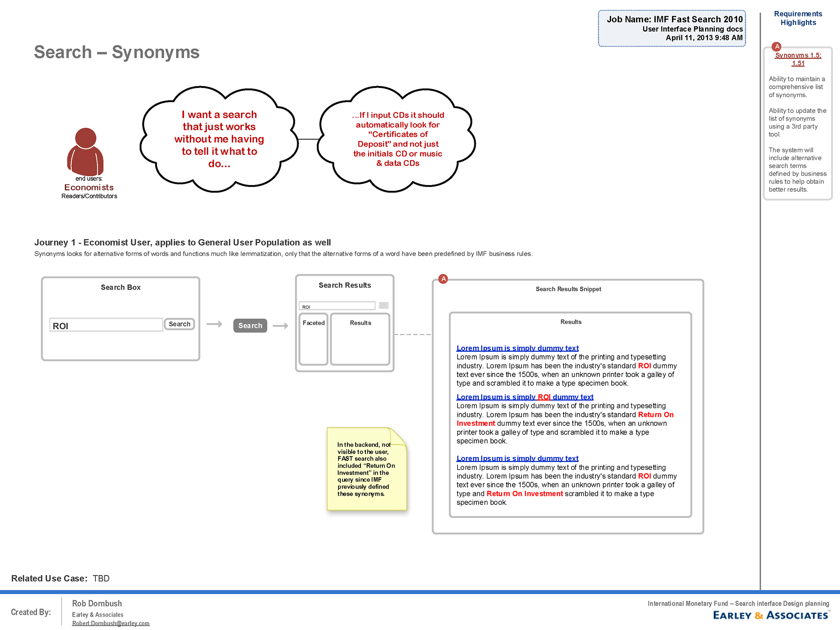Click the Search button next to ROI field
This screenshot has width=840, height=630.
point(179,324)
